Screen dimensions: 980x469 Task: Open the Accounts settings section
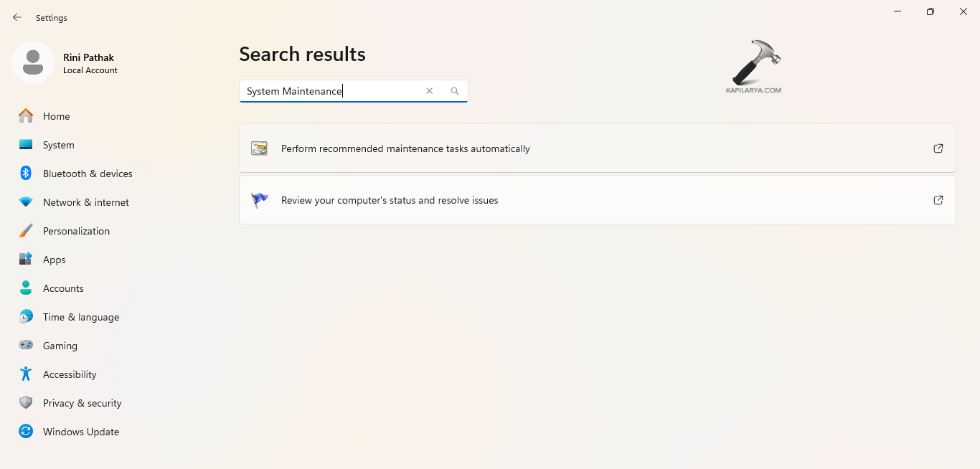(63, 288)
